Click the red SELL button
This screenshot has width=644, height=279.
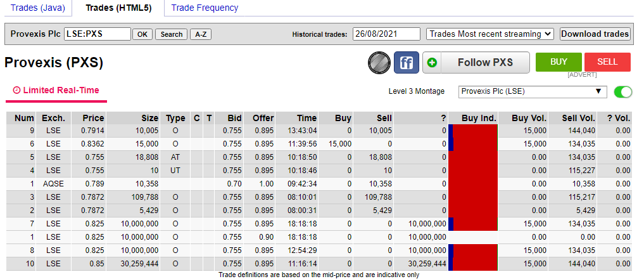click(x=607, y=62)
